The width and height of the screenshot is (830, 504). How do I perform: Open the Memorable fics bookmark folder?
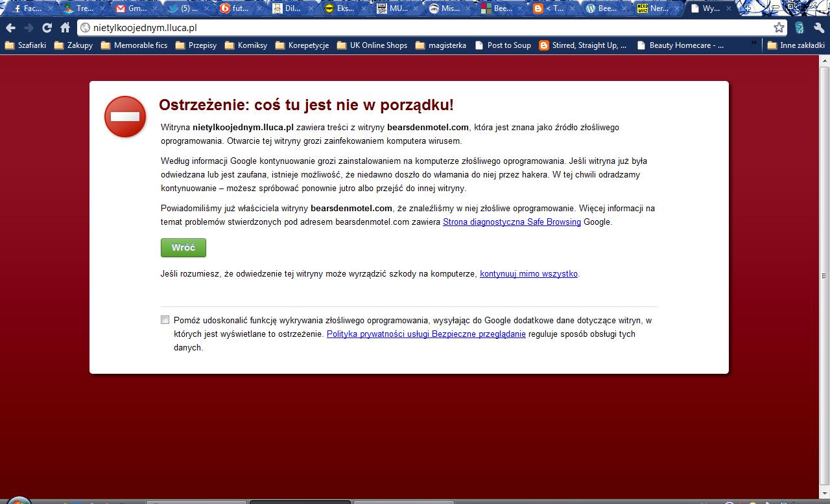click(x=134, y=45)
